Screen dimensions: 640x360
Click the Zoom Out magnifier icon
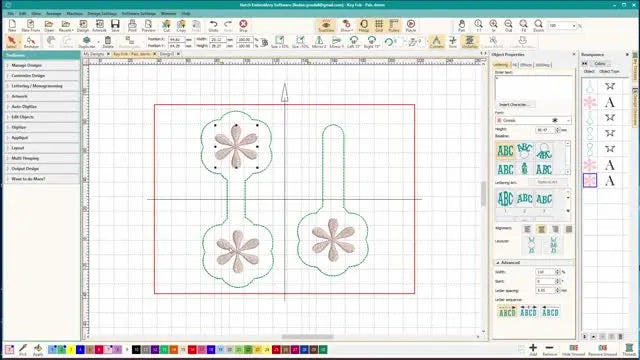(x=508, y=25)
